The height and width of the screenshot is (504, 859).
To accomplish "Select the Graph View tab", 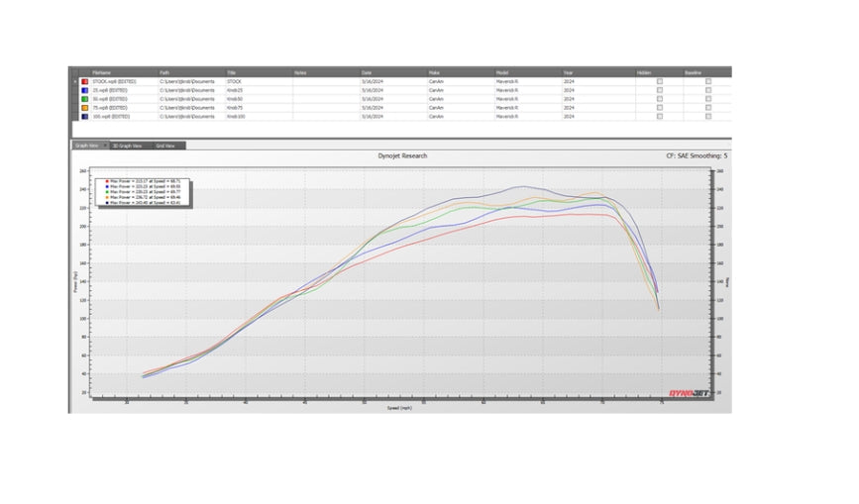I will (x=88, y=146).
